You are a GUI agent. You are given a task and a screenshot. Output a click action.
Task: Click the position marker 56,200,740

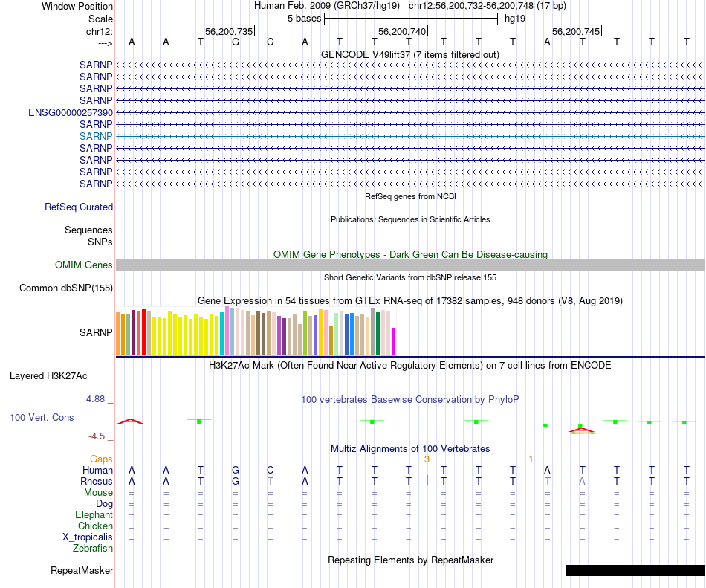click(402, 31)
